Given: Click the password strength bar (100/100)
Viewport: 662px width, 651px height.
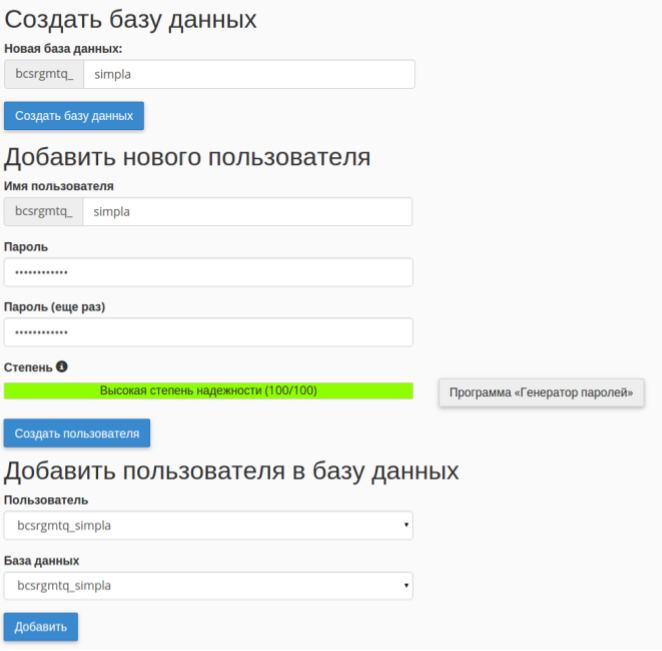Looking at the screenshot, I should pos(208,391).
